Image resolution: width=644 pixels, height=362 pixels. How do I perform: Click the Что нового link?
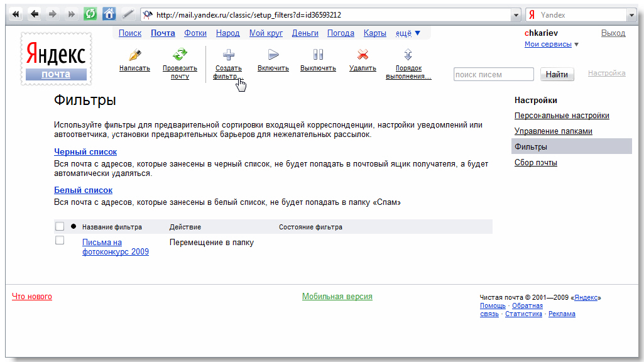point(32,296)
